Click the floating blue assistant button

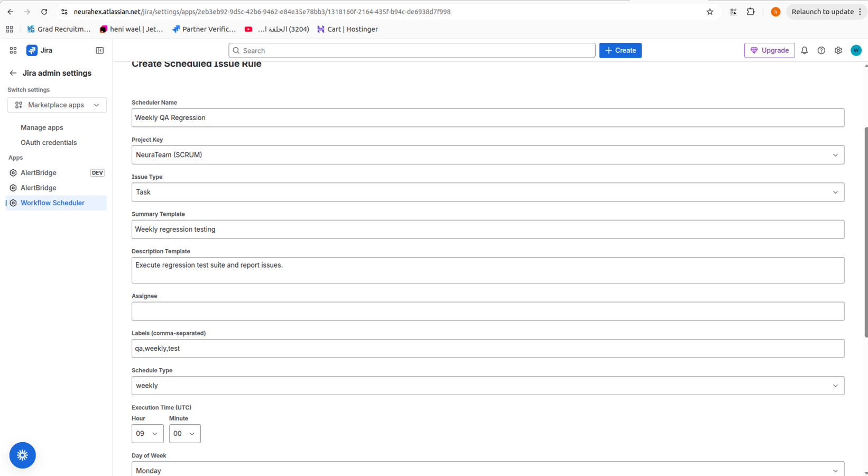click(x=22, y=455)
